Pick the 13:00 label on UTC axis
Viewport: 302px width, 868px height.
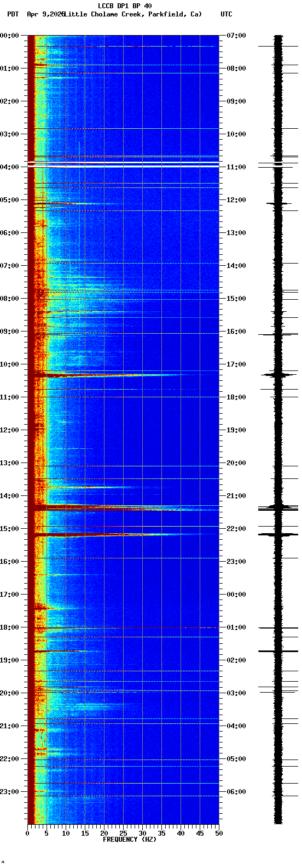click(236, 233)
